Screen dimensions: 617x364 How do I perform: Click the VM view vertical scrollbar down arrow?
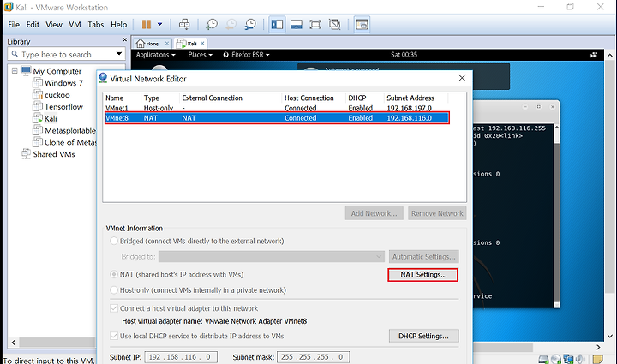pos(610,336)
